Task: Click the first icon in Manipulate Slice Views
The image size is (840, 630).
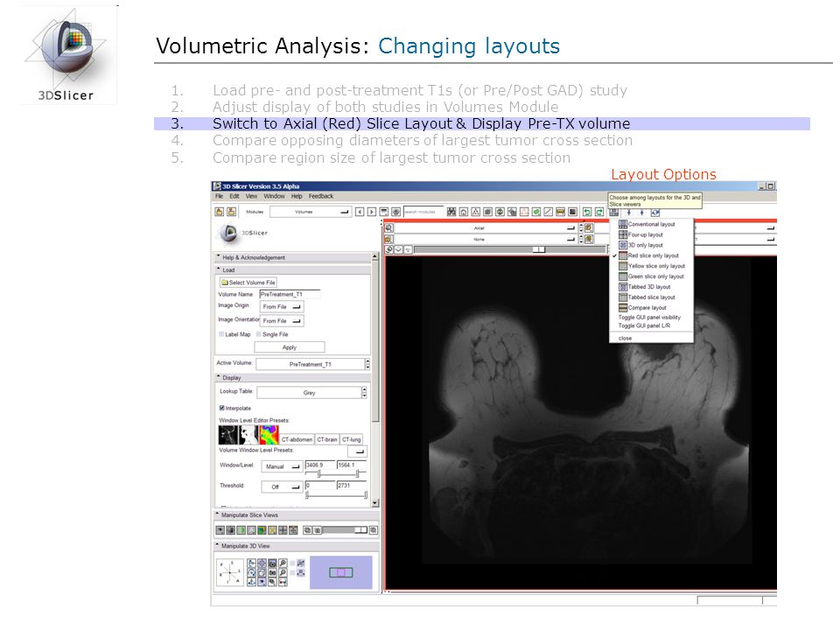Action: [220, 530]
